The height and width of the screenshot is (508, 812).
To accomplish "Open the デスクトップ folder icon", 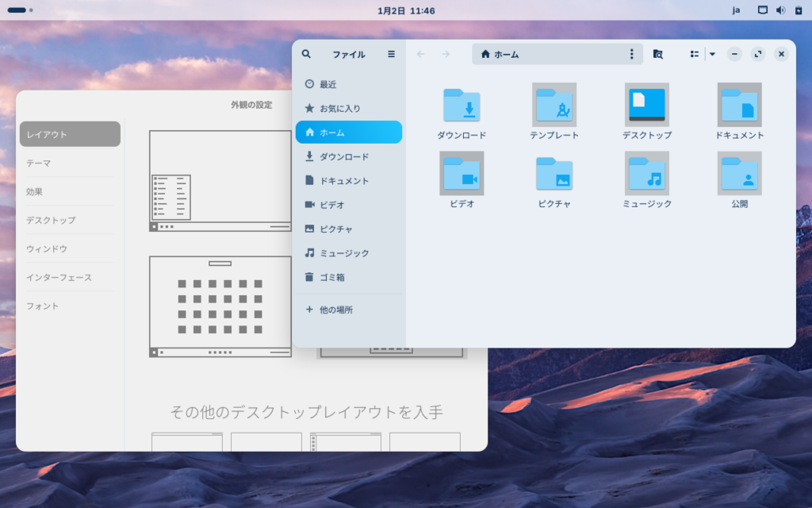I will (x=646, y=106).
